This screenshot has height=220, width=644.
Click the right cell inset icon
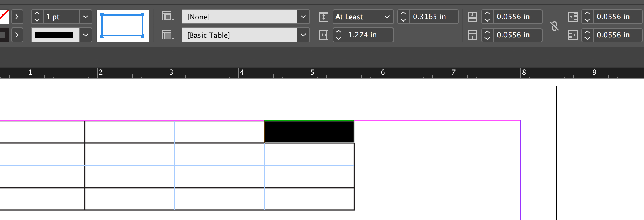(573, 35)
